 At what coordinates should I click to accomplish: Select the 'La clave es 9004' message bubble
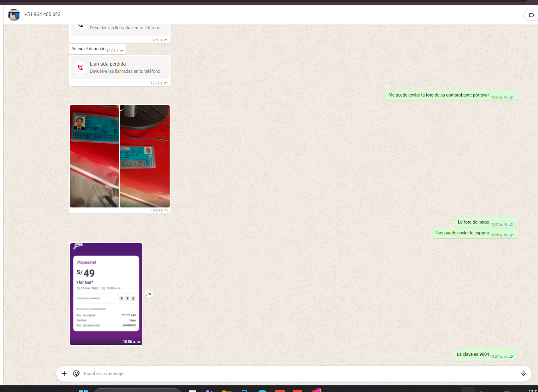tap(473, 355)
